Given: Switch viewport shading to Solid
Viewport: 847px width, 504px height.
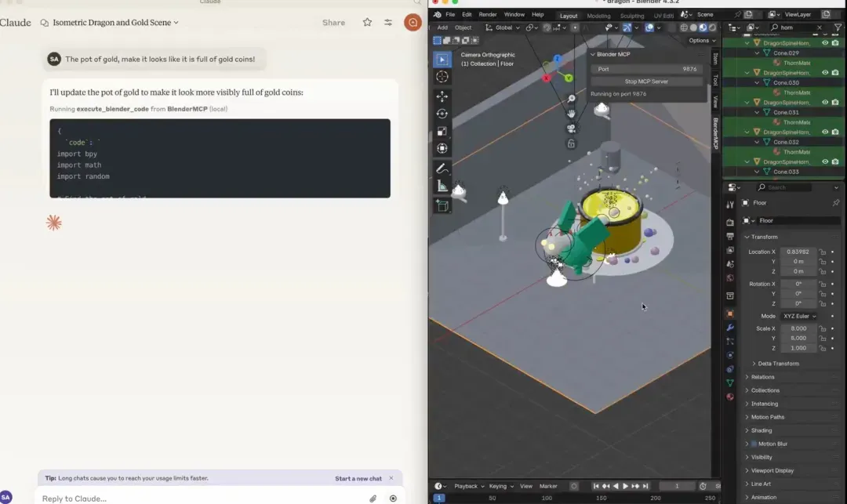Looking at the screenshot, I should 693,27.
